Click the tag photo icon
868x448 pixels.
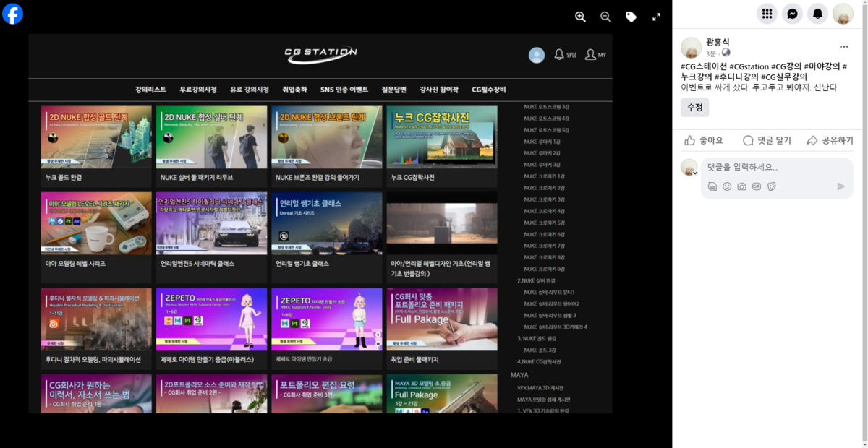(x=631, y=17)
